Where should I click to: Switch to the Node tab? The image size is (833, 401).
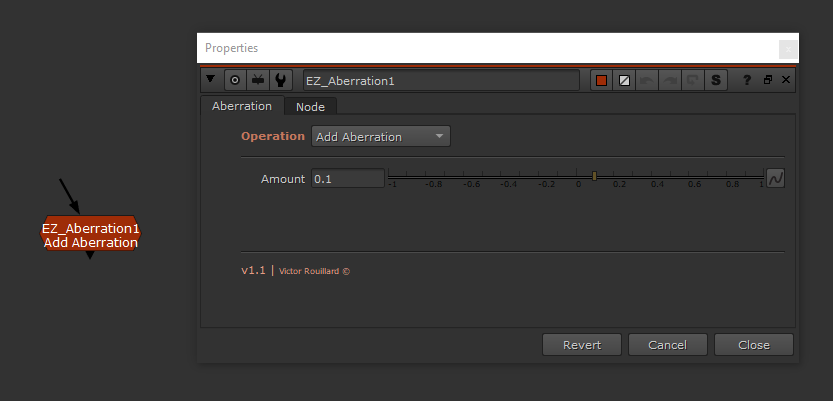310,107
